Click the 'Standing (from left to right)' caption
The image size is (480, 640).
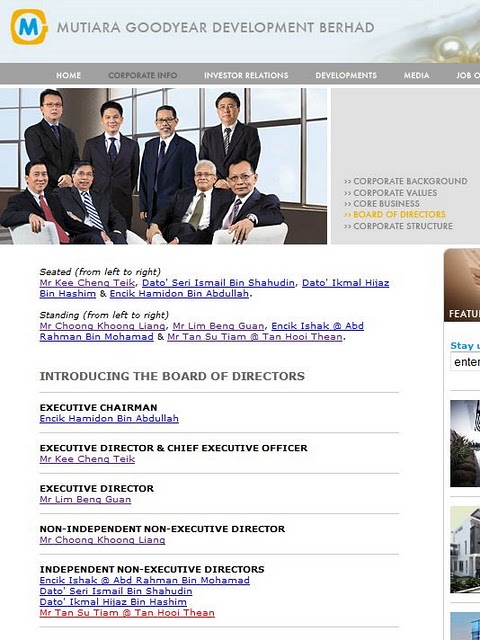point(104,315)
